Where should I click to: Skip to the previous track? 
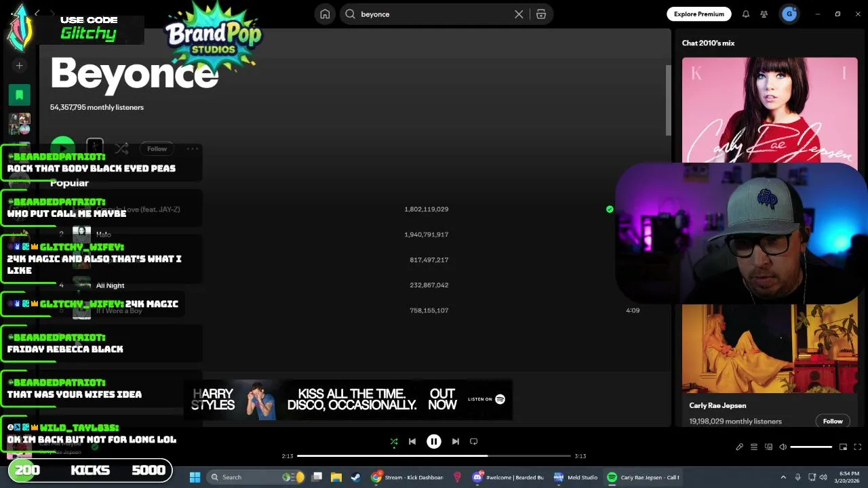[x=412, y=442]
